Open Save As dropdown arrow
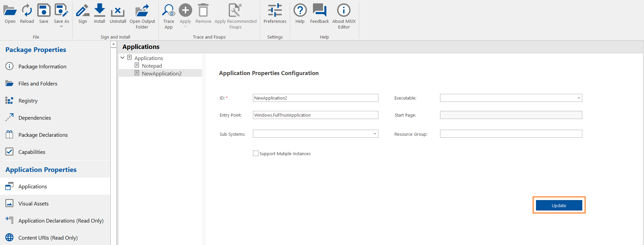Screen dimensions: 644x245 [x=61, y=26]
